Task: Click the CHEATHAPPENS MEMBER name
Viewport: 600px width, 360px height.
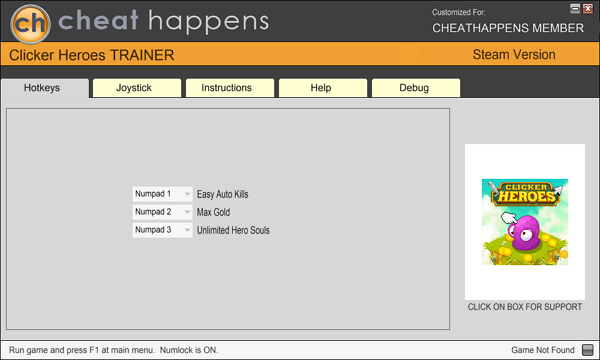Action: [508, 28]
